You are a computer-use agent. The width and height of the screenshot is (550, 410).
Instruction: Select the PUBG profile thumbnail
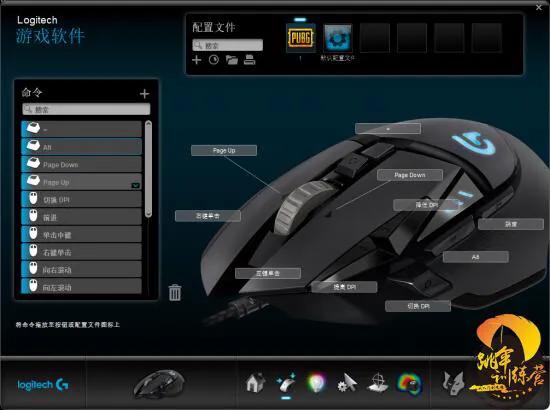coord(301,38)
